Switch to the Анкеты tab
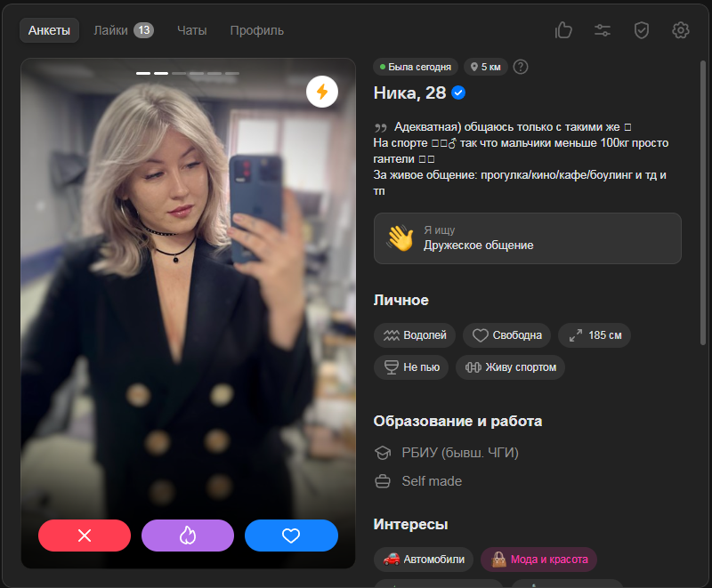This screenshot has height=588, width=712. [49, 30]
